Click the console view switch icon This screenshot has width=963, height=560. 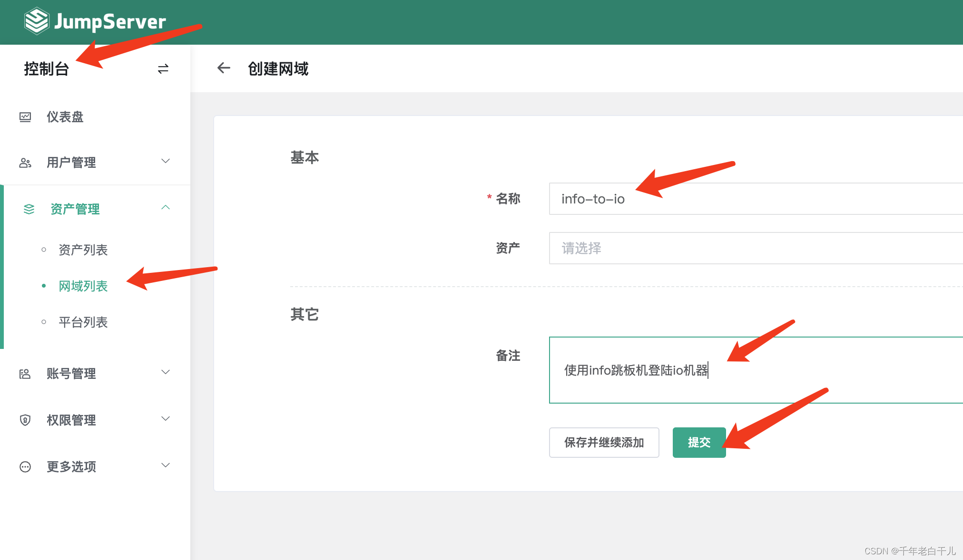tap(163, 69)
